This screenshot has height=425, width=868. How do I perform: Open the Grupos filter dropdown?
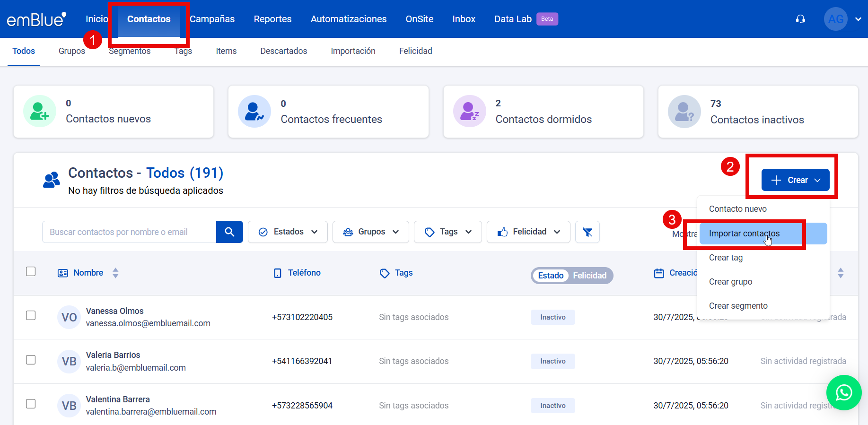(370, 232)
